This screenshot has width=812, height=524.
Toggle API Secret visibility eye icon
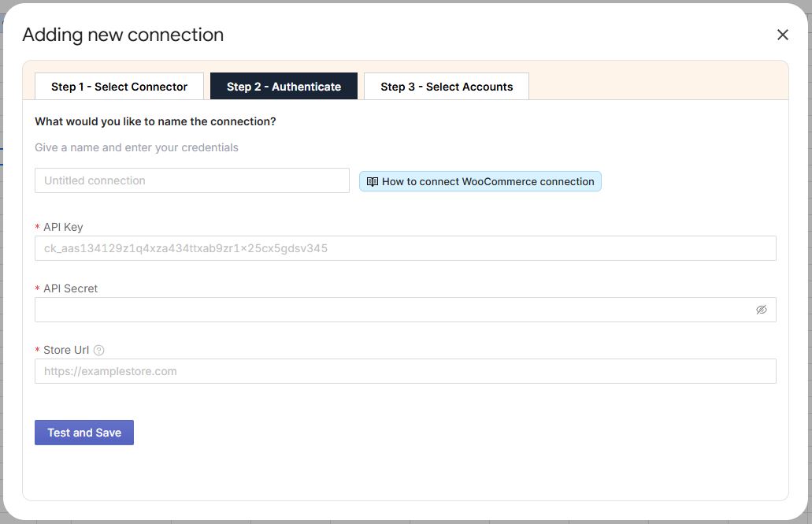(762, 310)
